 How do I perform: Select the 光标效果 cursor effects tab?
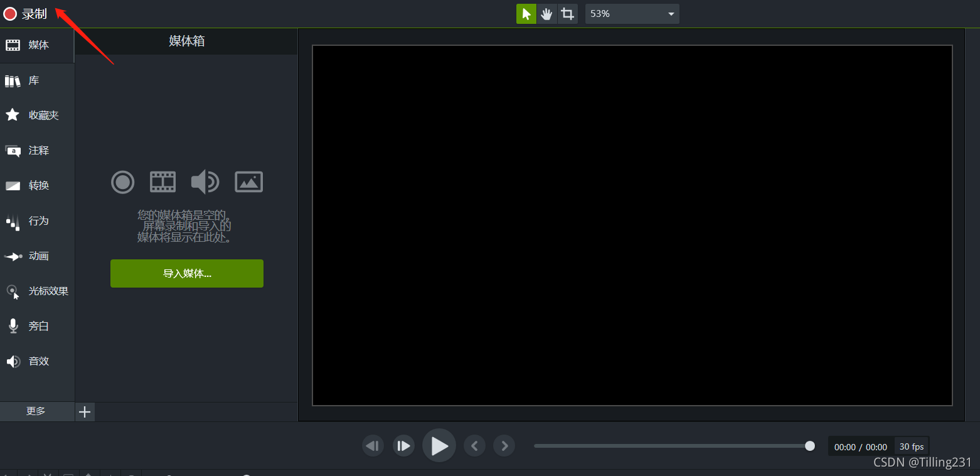tap(37, 291)
